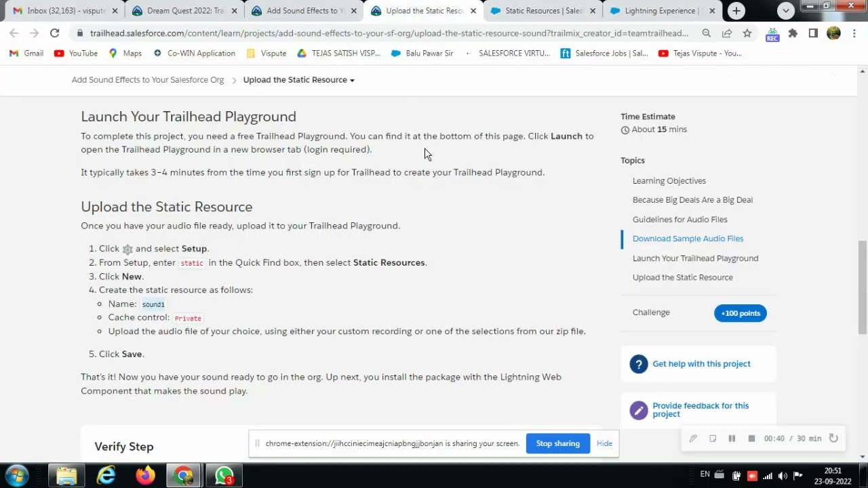868x488 pixels.
Task: Open the volume speaker tray icon
Action: coord(782,476)
